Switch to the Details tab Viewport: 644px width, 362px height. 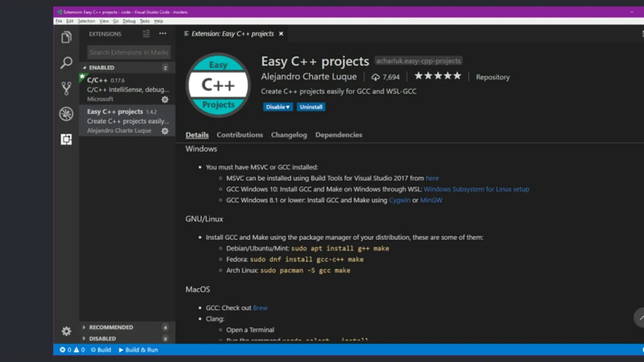tap(197, 135)
